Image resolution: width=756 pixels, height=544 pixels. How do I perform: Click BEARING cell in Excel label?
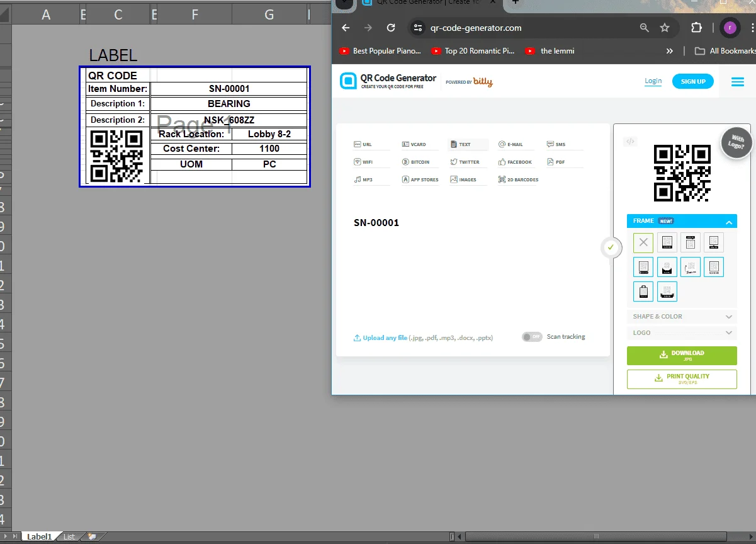click(229, 104)
